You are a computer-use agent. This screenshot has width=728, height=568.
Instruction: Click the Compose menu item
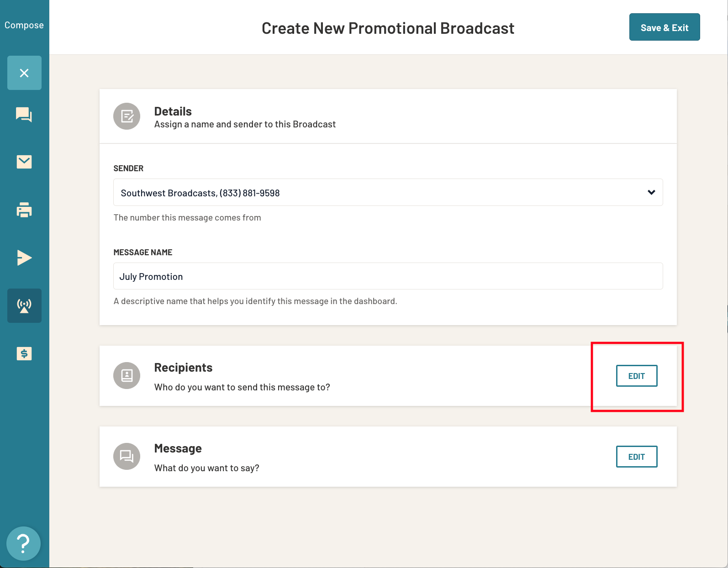click(x=24, y=25)
